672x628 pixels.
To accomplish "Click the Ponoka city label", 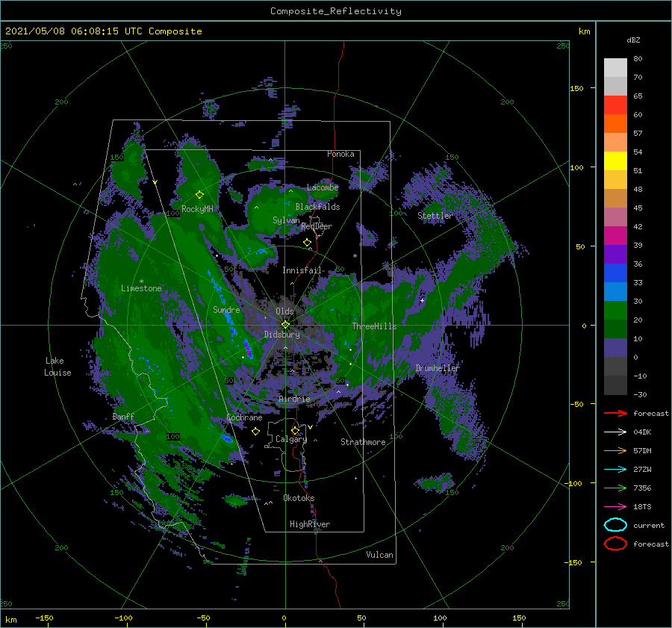I will 340,154.
